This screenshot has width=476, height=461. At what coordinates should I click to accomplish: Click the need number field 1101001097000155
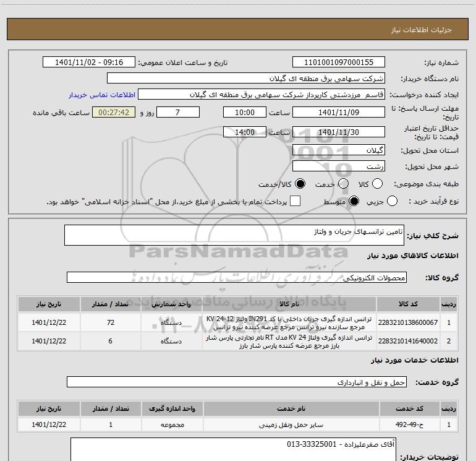339,62
